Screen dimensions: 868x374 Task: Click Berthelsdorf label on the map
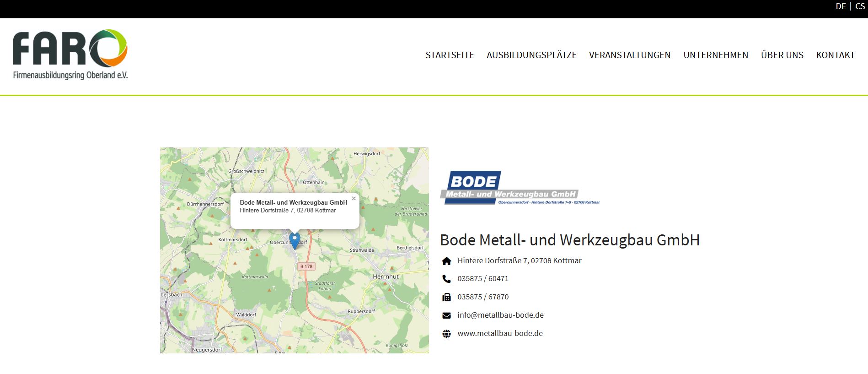pyautogui.click(x=410, y=248)
